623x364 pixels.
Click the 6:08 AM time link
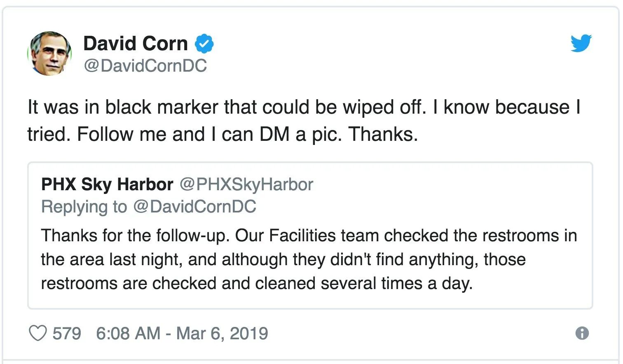pos(123,333)
